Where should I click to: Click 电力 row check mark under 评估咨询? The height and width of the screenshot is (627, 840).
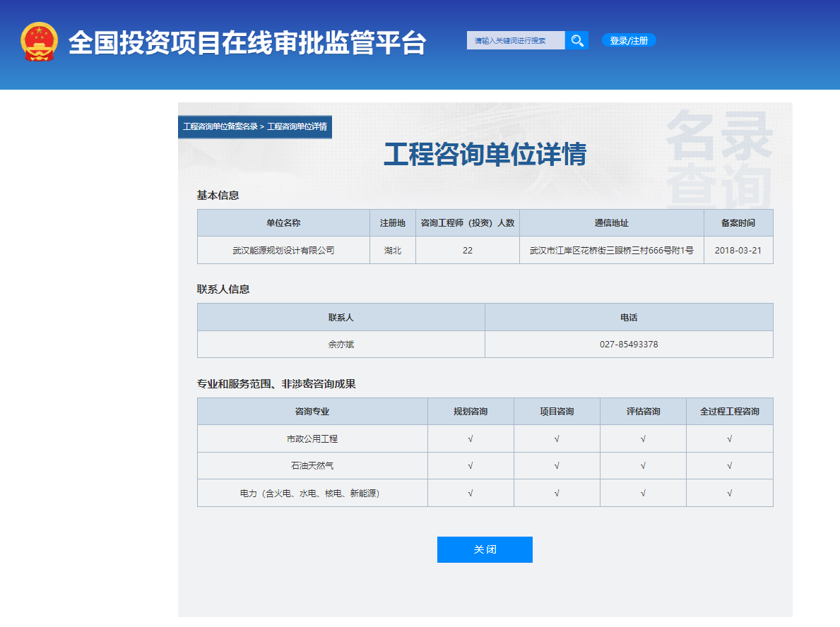pos(643,493)
